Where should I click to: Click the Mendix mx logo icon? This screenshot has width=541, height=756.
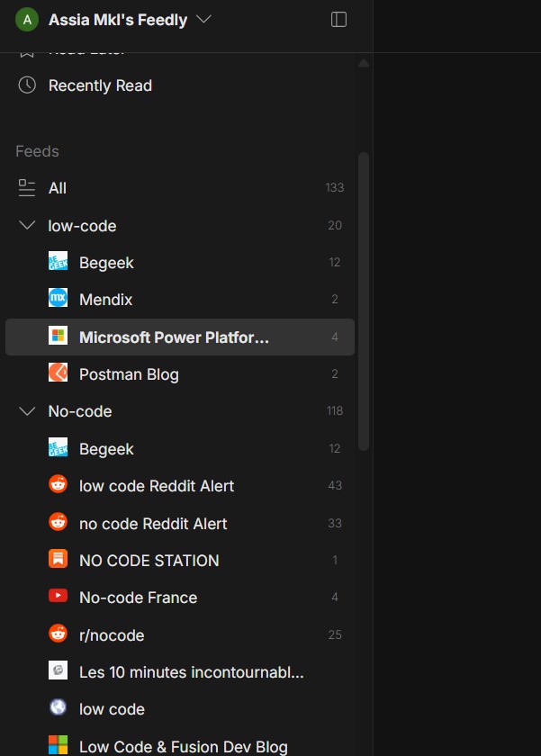58,298
